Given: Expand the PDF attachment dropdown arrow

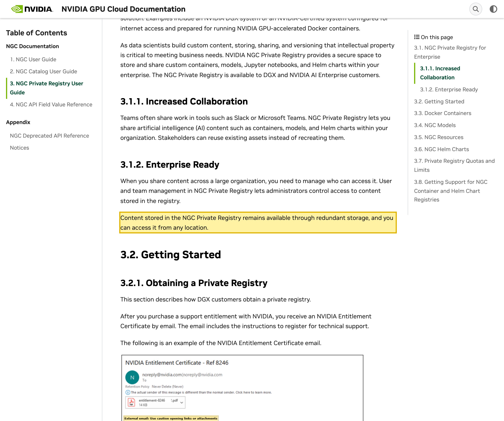Looking at the screenshot, I should pyautogui.click(x=182, y=403).
